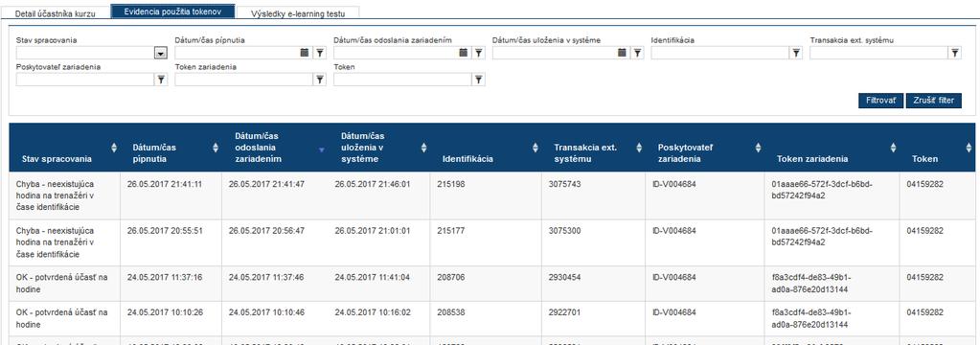The image size is (980, 345).
Task: Focus the Token filter input field
Action: (x=402, y=80)
